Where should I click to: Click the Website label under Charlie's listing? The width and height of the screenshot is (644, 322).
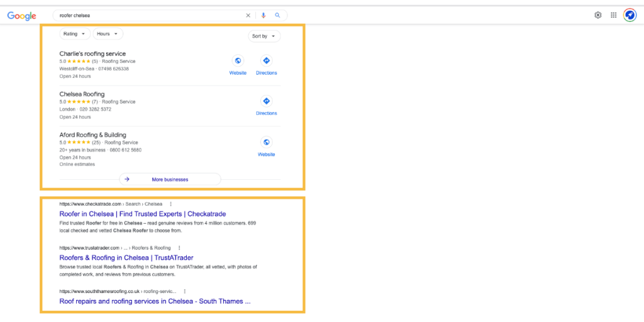point(238,73)
